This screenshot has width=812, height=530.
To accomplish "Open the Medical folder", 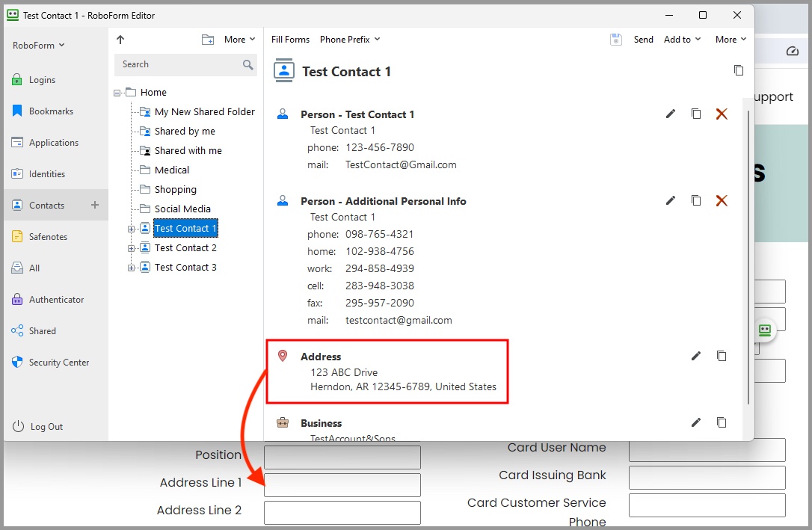I will [171, 170].
